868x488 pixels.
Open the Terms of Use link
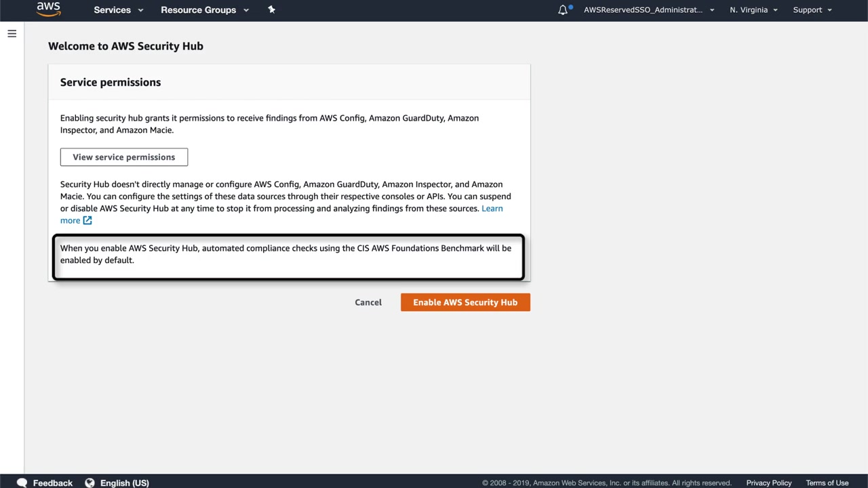tap(827, 483)
